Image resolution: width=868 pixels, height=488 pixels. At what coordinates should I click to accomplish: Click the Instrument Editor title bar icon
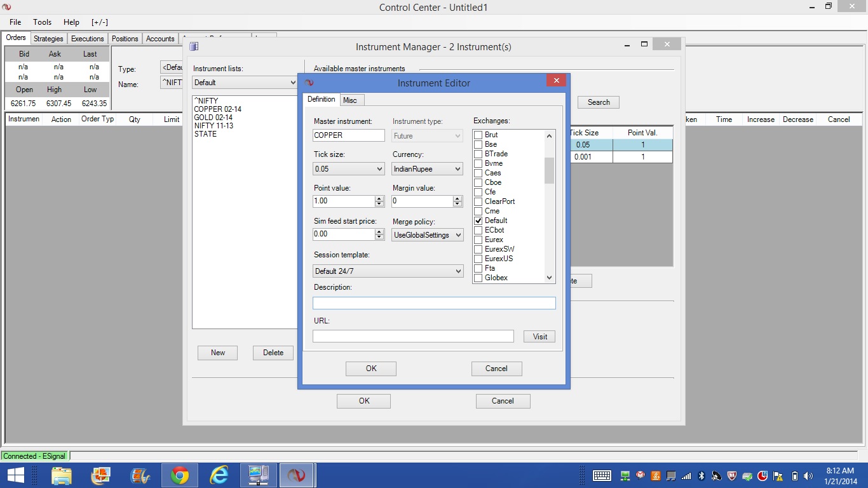[x=309, y=83]
